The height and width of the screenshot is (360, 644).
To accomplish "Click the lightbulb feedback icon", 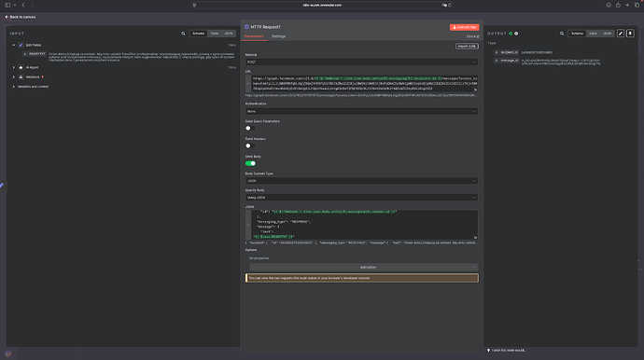I will (x=489, y=350).
